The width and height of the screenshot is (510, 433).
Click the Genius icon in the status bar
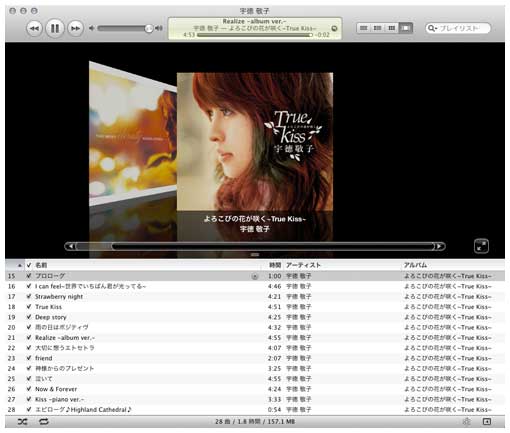(x=467, y=422)
